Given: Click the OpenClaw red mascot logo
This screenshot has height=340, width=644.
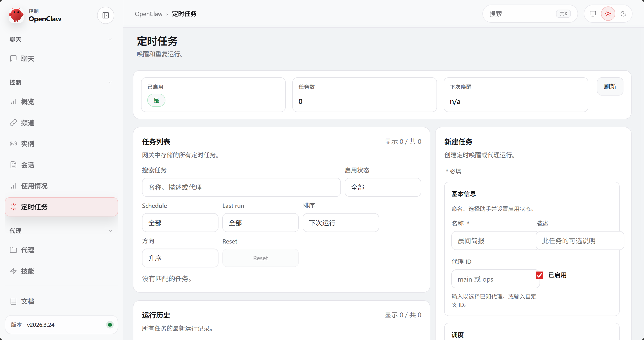Looking at the screenshot, I should point(16,15).
